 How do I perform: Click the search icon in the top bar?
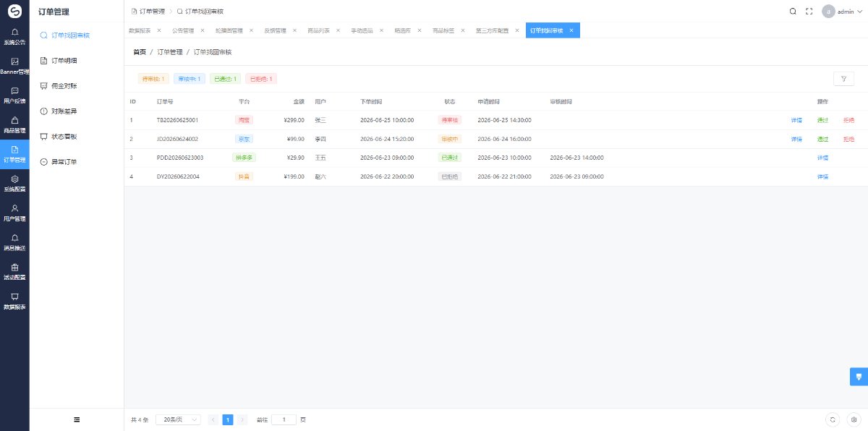tap(793, 11)
